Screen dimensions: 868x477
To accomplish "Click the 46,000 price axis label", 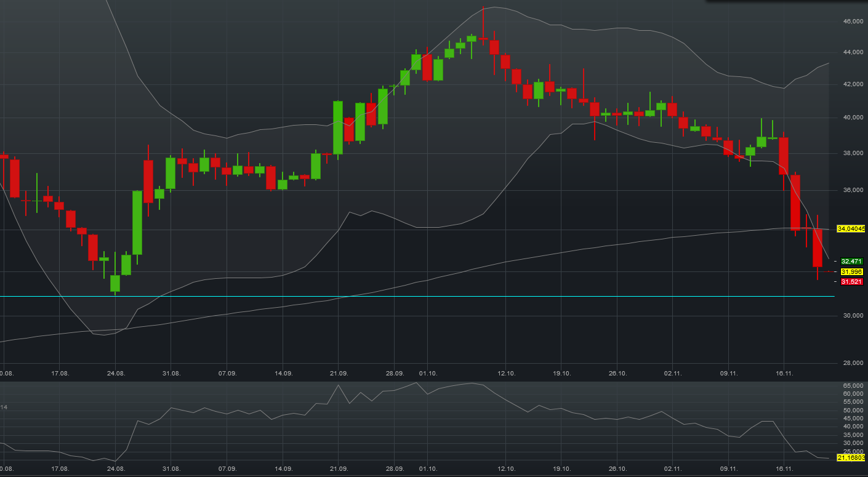I will tap(852, 22).
